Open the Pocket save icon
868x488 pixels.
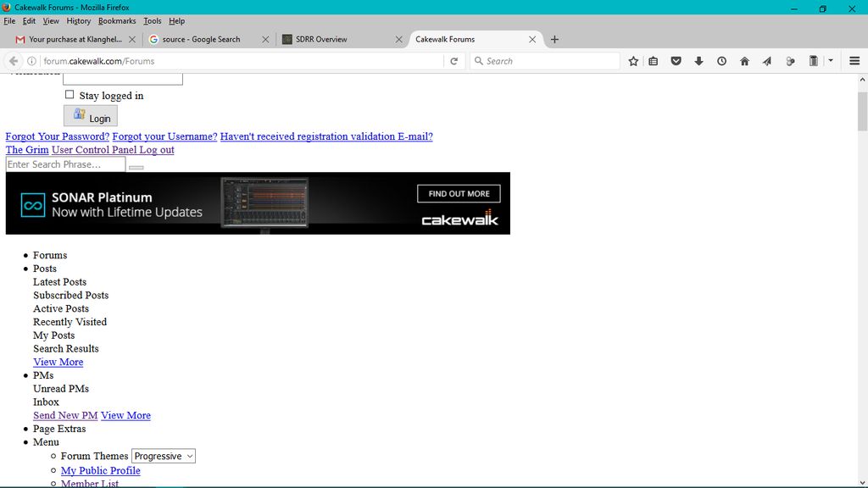coord(676,61)
